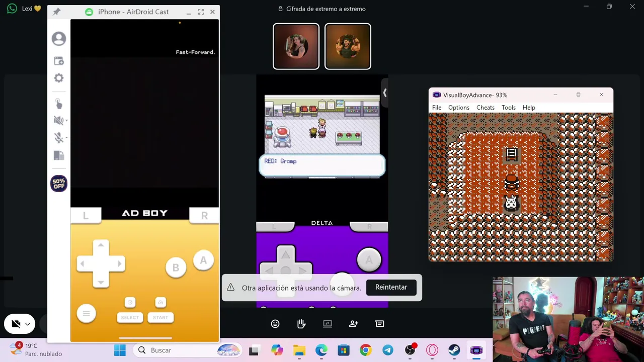644x362 pixels.
Task: Open File Explorer from the taskbar
Action: [299, 350]
